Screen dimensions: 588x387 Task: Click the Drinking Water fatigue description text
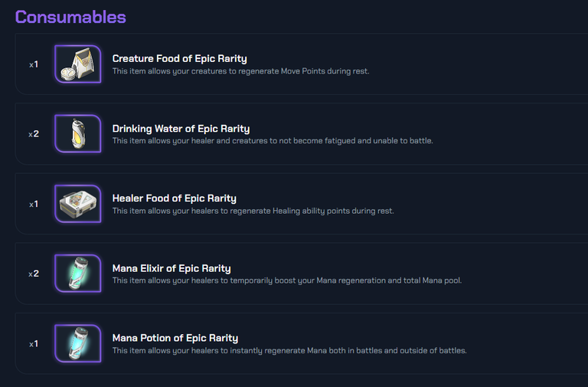point(273,141)
